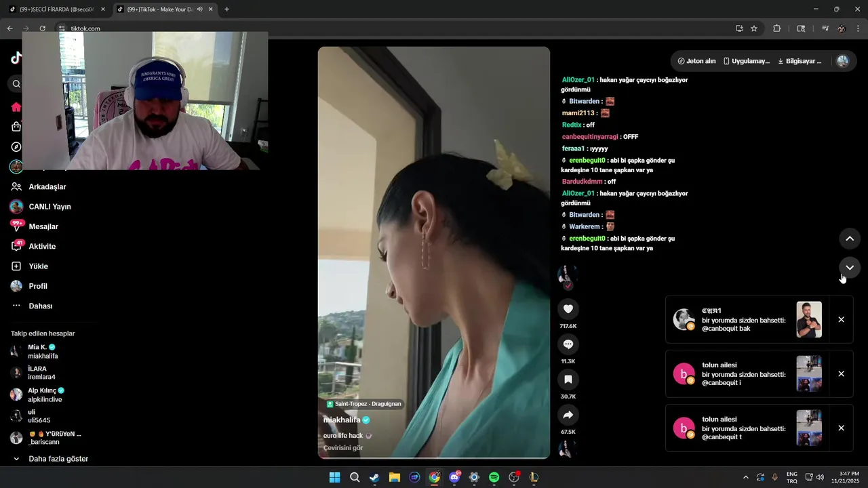The image size is (868, 488).
Task: Open ENG TRQ language switcher
Action: 792,477
